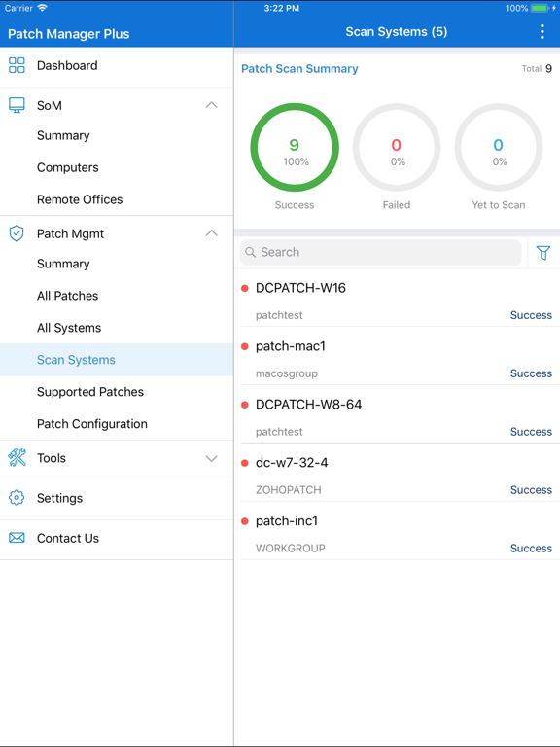Click Success status for dc-w7-32-4
The image size is (560, 747).
[x=531, y=490]
